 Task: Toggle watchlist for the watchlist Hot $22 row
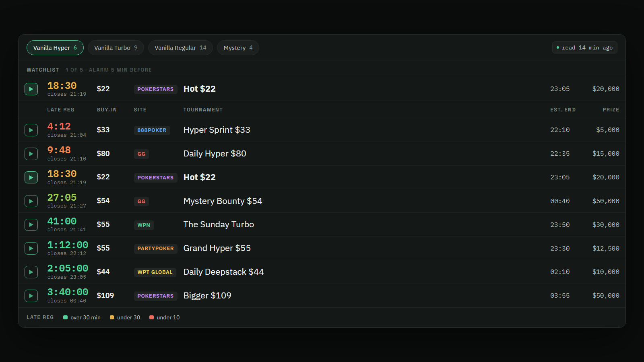coord(31,89)
